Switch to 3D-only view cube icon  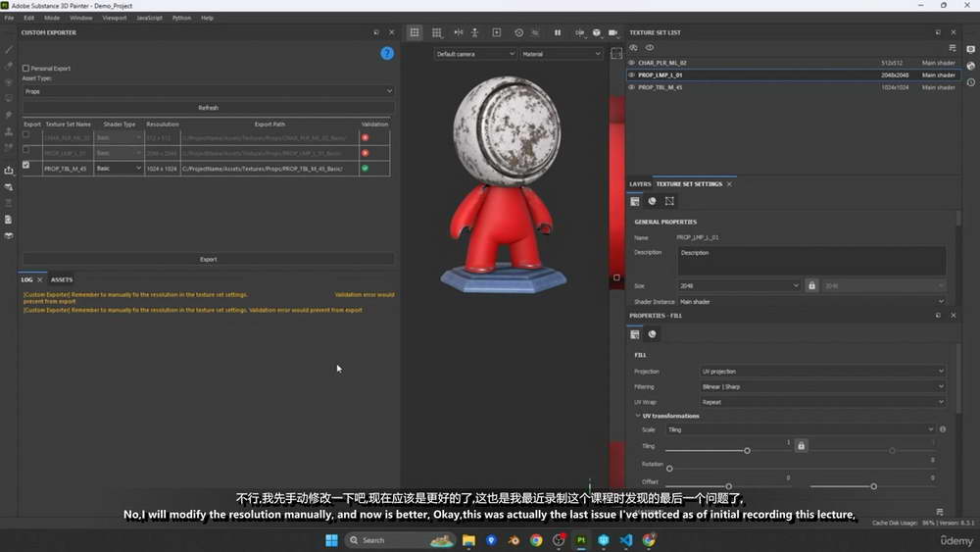[x=596, y=32]
